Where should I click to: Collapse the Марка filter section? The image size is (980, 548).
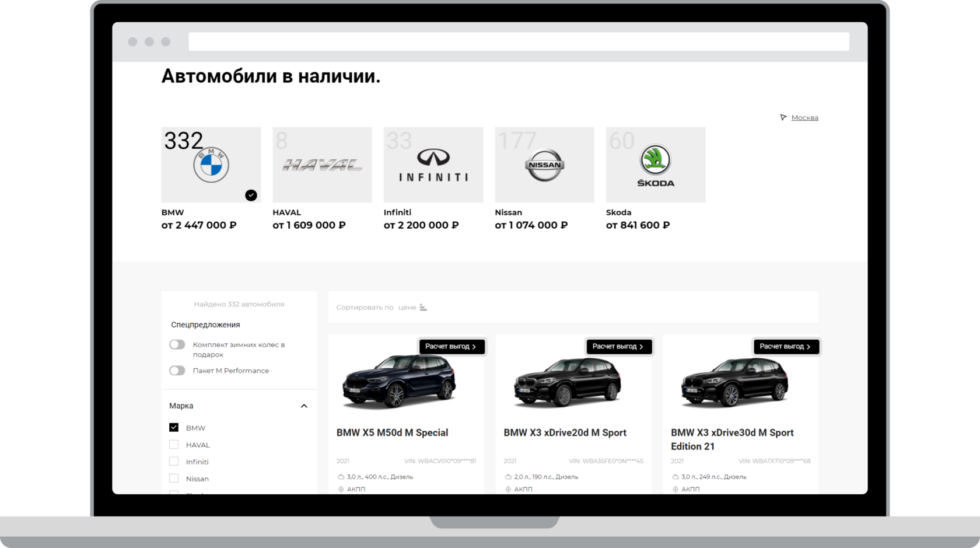(x=304, y=406)
